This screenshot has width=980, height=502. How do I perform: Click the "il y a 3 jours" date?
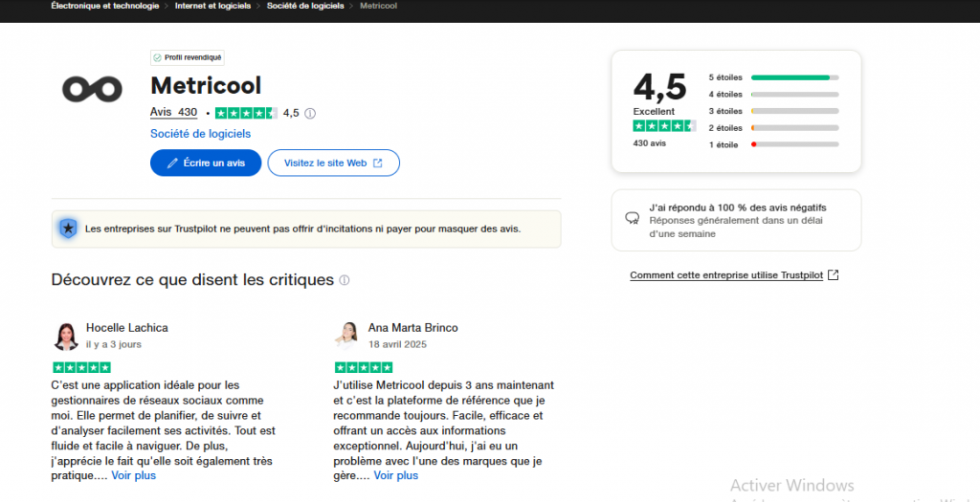point(114,344)
